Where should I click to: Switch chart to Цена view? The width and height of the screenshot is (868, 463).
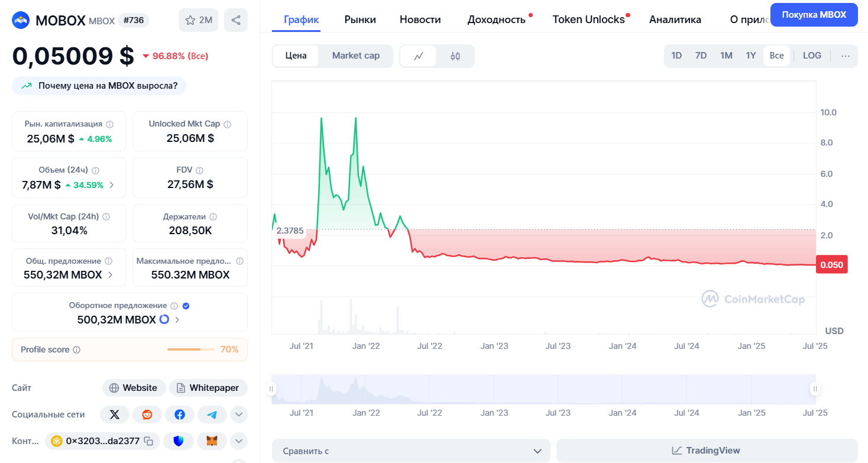click(x=296, y=56)
